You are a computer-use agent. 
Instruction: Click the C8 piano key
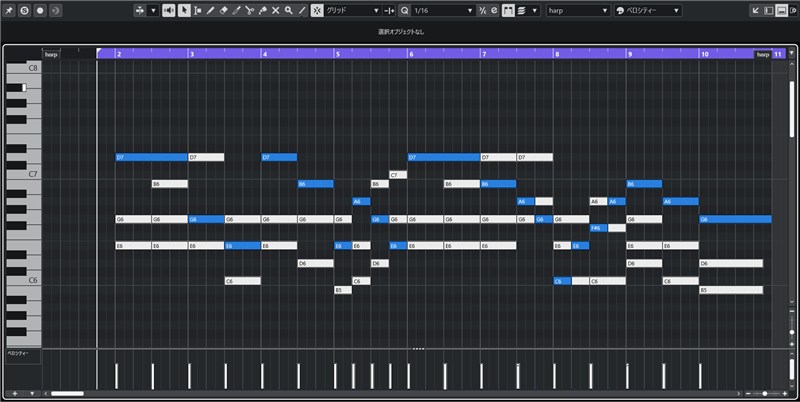coord(24,67)
